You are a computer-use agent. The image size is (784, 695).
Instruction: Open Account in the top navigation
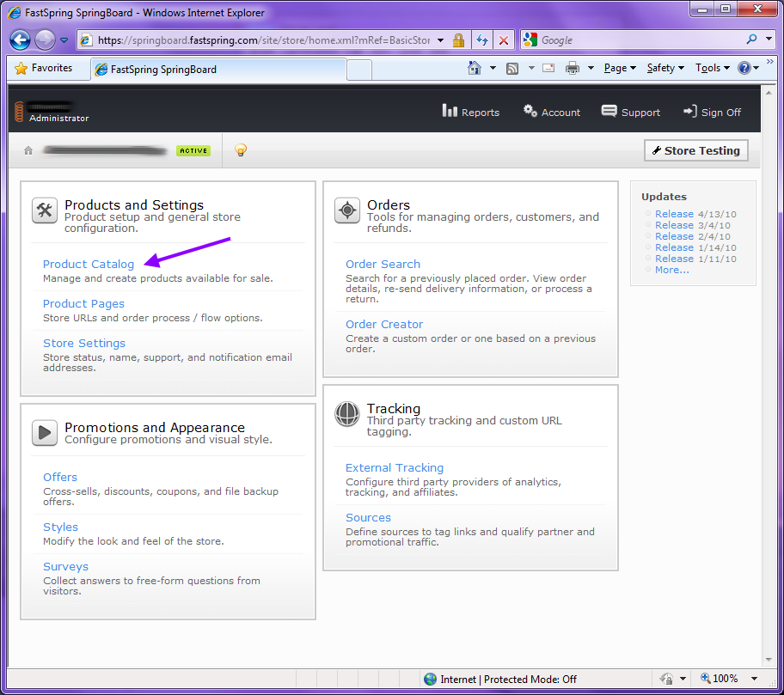click(x=552, y=112)
